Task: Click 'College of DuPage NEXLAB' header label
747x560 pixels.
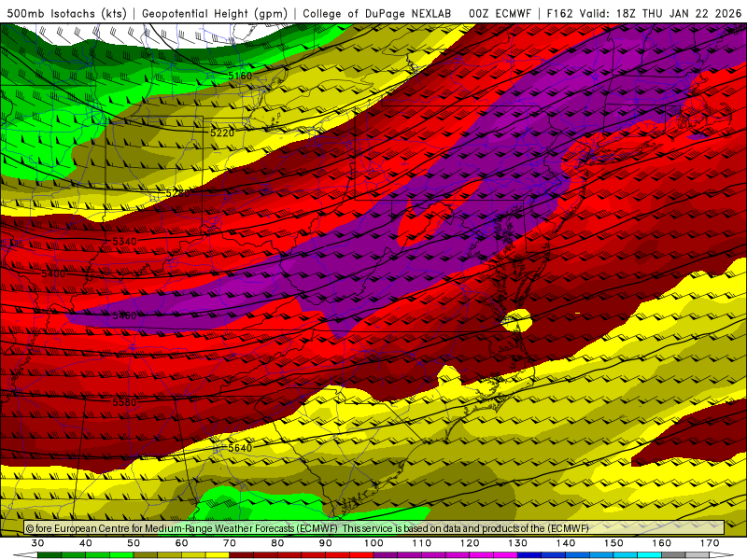Action: point(377,13)
